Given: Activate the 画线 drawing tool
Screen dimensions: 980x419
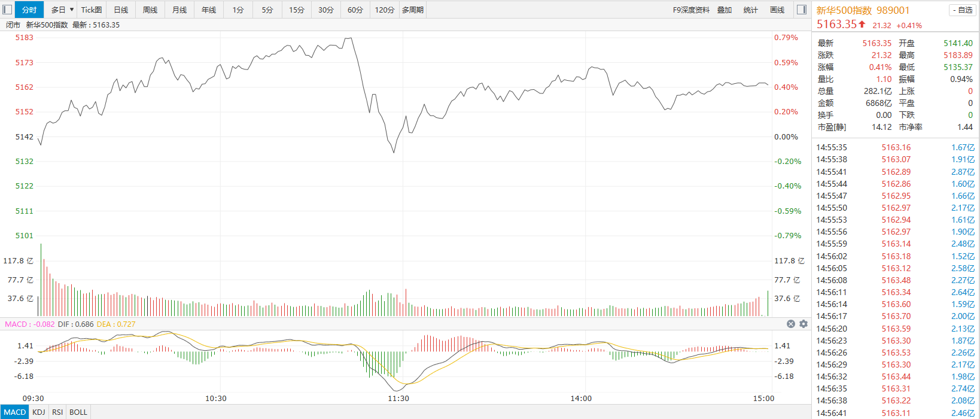Looking at the screenshot, I should 777,10.
